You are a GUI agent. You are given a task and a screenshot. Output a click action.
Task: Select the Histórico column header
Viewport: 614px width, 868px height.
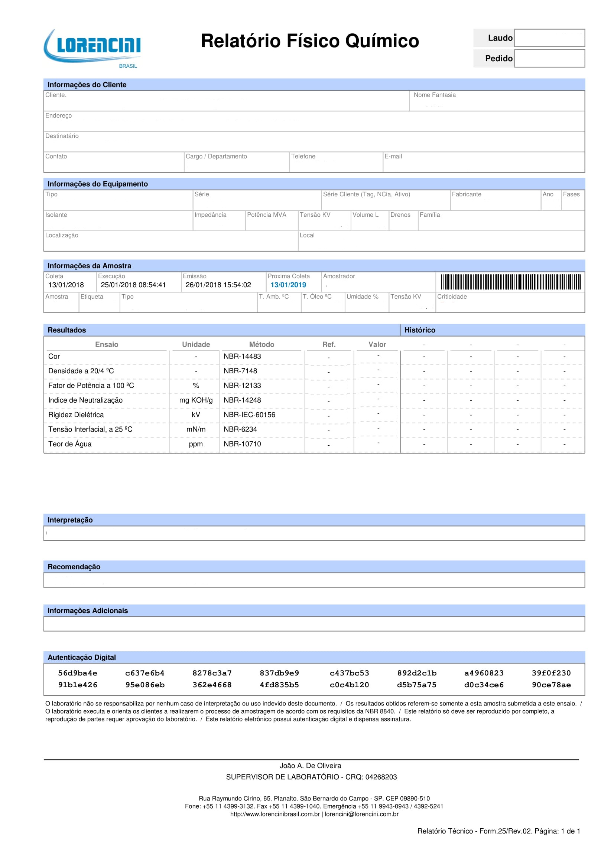point(419,330)
